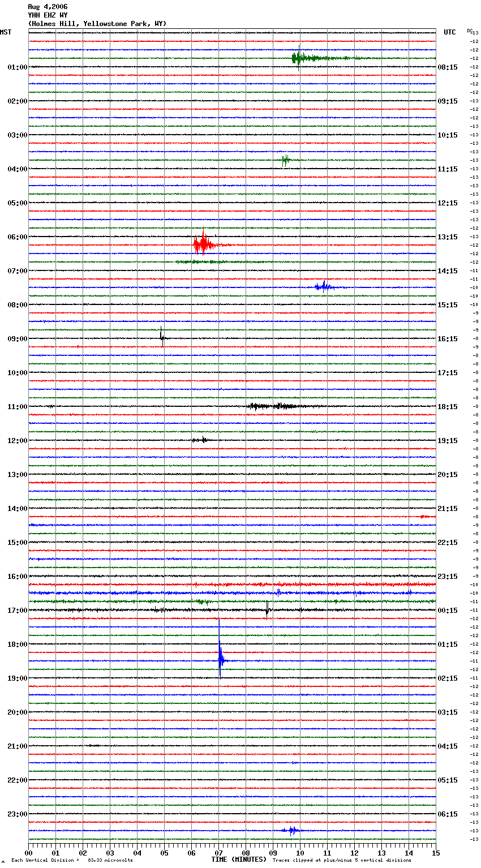Select the "23:00" MST time label

coord(18,814)
